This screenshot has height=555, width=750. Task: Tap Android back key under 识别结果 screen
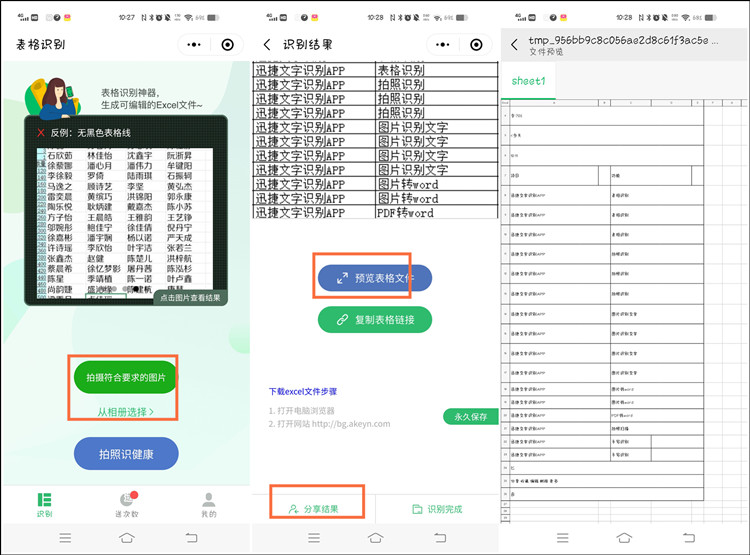[440, 538]
